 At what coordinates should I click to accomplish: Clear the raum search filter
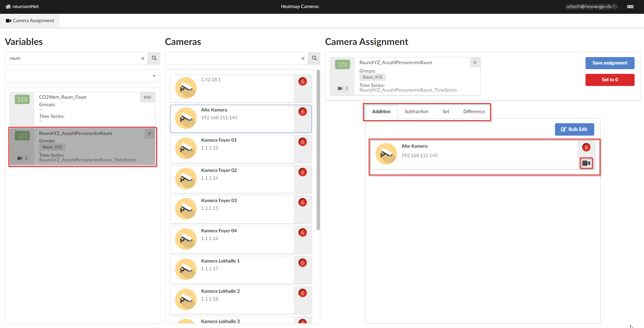(143, 58)
